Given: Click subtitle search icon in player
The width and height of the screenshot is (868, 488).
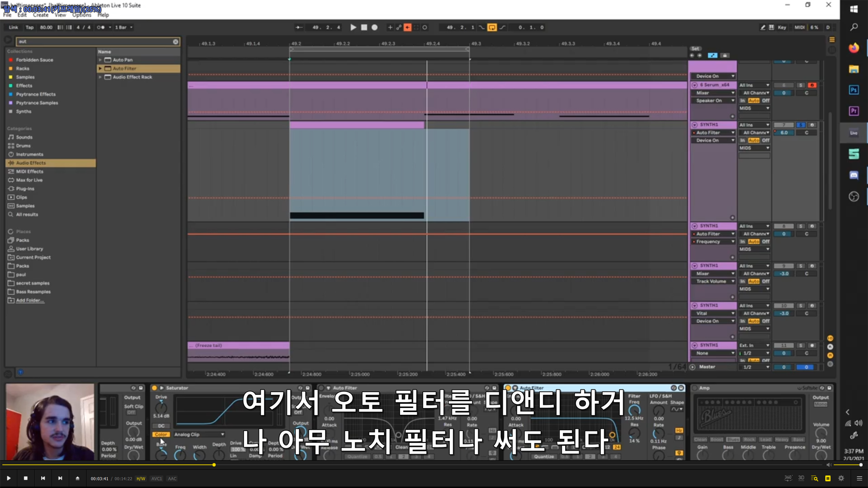Looking at the screenshot, I should (815, 478).
